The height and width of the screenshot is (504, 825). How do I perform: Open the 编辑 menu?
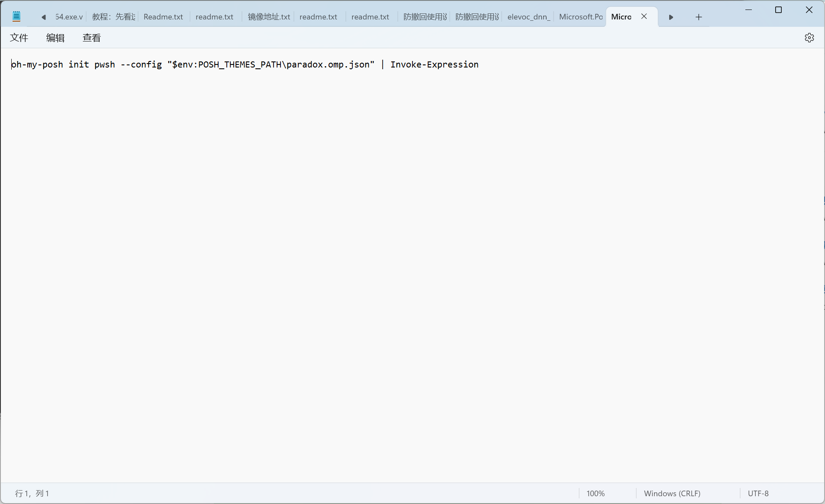click(x=55, y=38)
